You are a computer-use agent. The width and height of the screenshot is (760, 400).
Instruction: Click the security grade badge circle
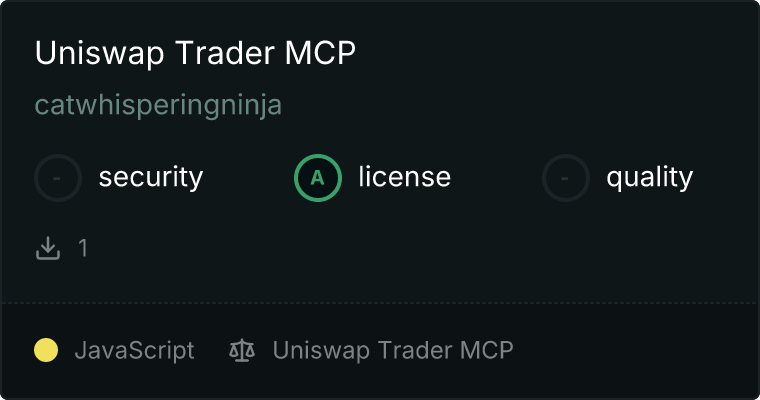coord(58,178)
